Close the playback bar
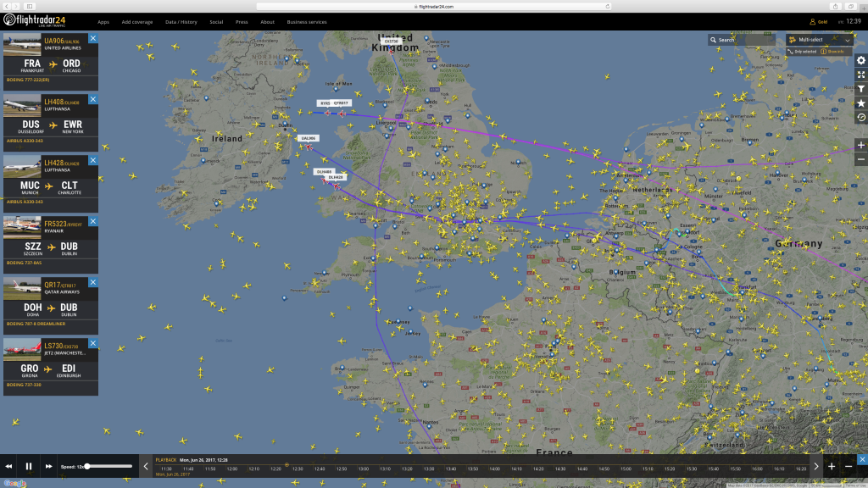The image size is (868, 488). [x=862, y=460]
